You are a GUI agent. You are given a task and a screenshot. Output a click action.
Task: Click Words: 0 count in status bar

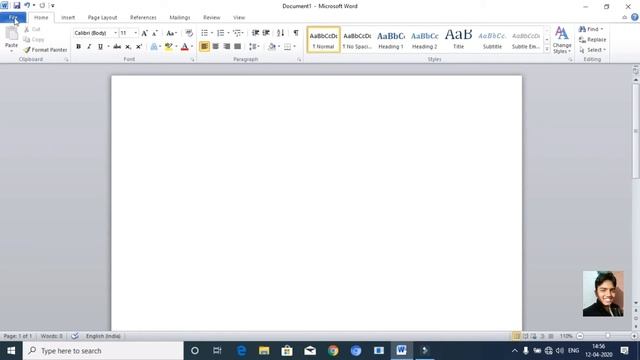[51, 336]
